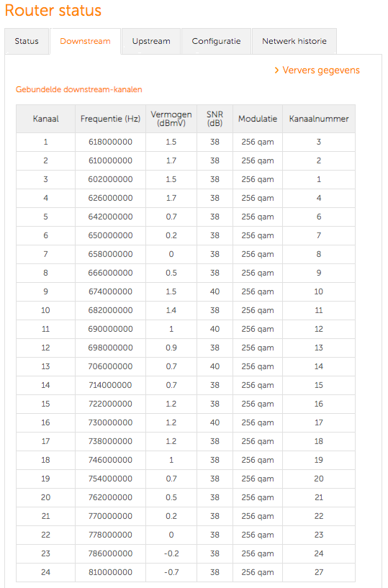Image resolution: width=388 pixels, height=588 pixels.
Task: Select the frequency cell 618000000
Action: point(110,142)
